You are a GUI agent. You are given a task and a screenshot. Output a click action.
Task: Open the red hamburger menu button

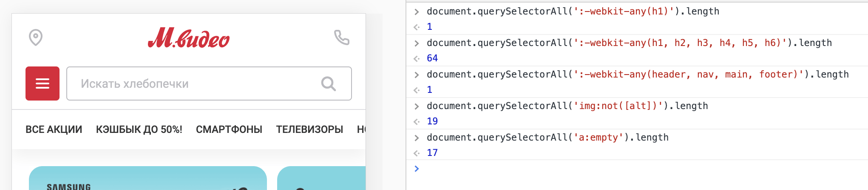tap(43, 83)
